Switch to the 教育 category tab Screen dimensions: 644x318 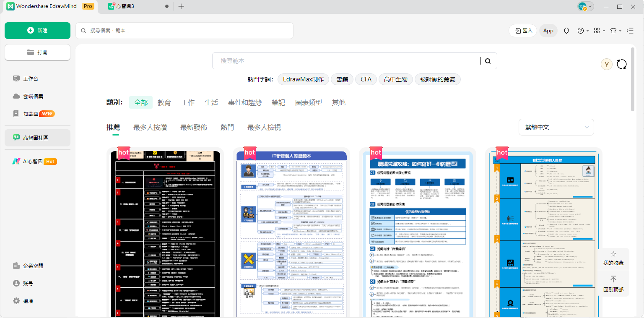point(164,102)
